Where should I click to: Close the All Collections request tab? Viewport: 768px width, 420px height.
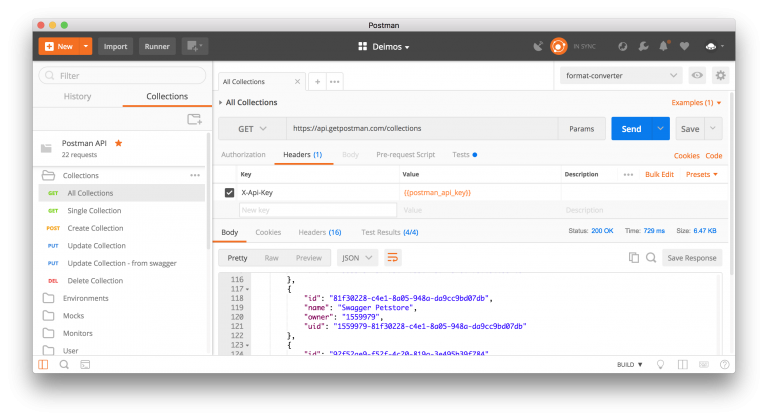pos(297,81)
